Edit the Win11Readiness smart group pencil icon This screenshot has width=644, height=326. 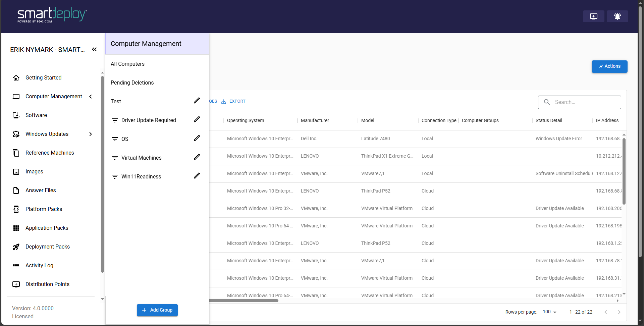point(197,175)
